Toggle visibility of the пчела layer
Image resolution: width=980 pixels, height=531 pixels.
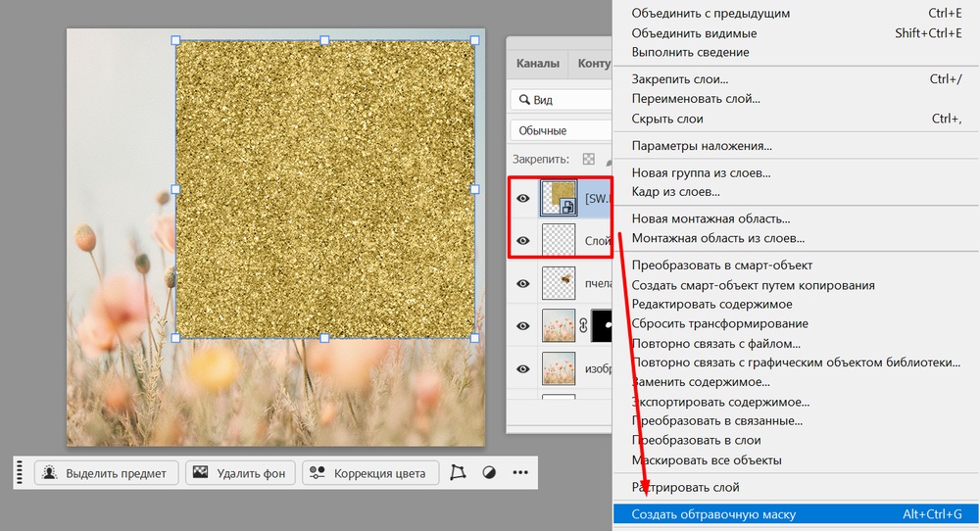523,283
